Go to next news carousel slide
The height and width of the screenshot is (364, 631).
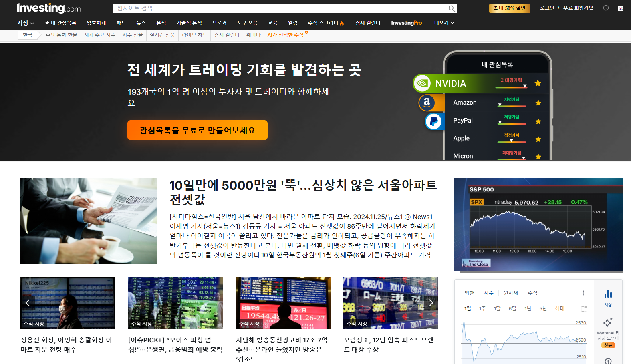tap(431, 303)
